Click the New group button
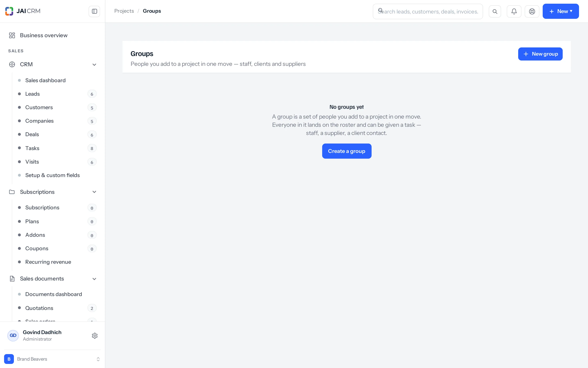The height and width of the screenshot is (368, 588). [540, 54]
